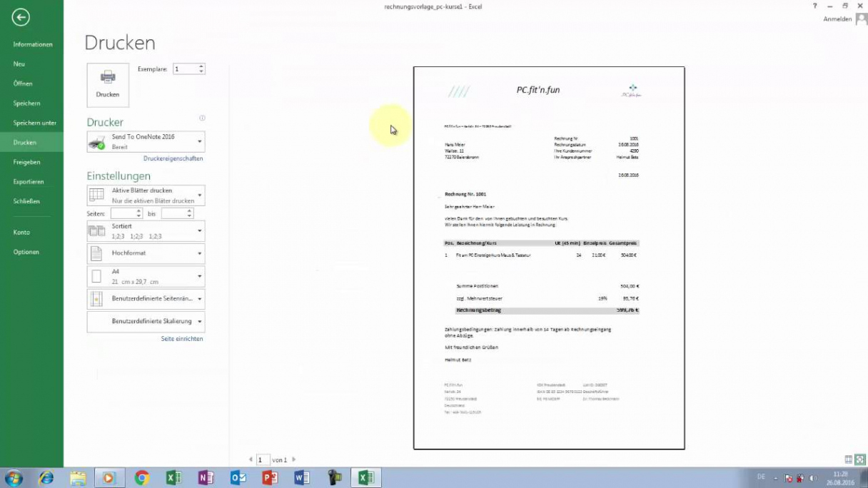Click the back arrow to leave Backstage

pyautogui.click(x=21, y=18)
